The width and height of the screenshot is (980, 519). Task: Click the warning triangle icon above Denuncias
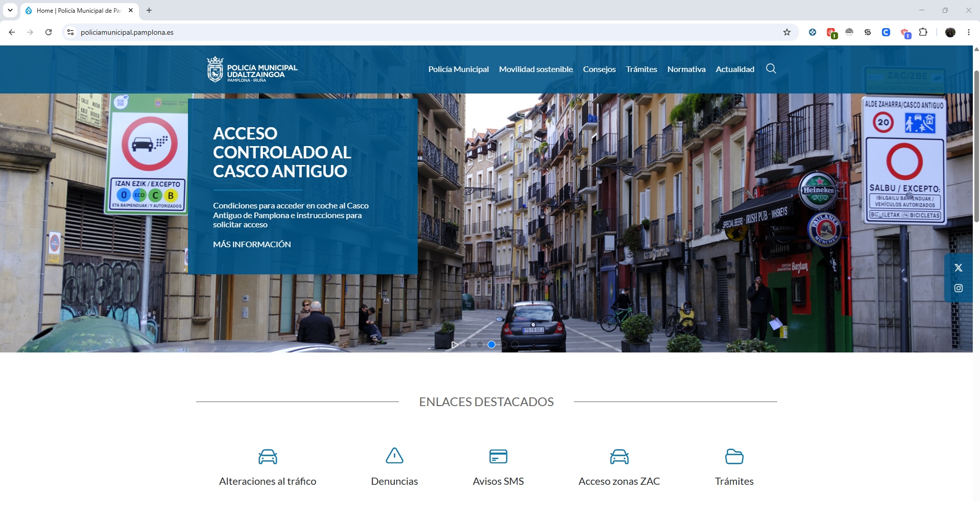click(x=394, y=456)
